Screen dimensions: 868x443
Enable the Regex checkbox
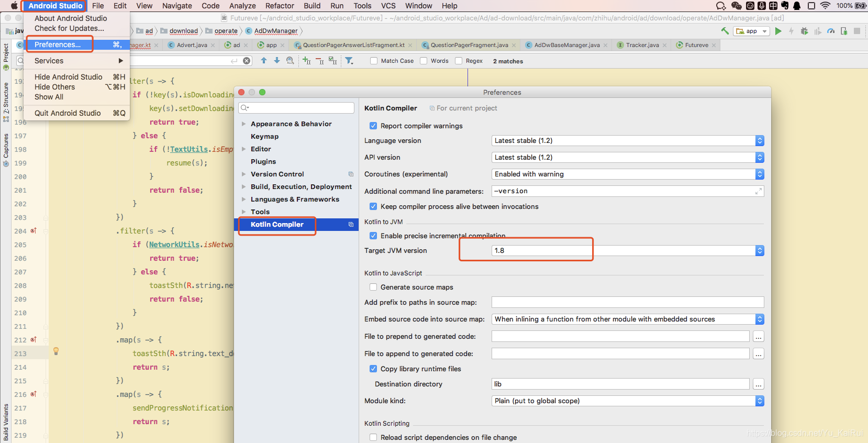(459, 61)
